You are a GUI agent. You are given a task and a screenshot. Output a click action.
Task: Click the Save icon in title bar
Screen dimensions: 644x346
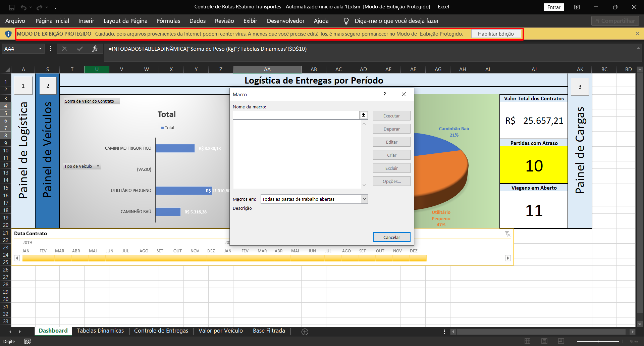point(12,7)
